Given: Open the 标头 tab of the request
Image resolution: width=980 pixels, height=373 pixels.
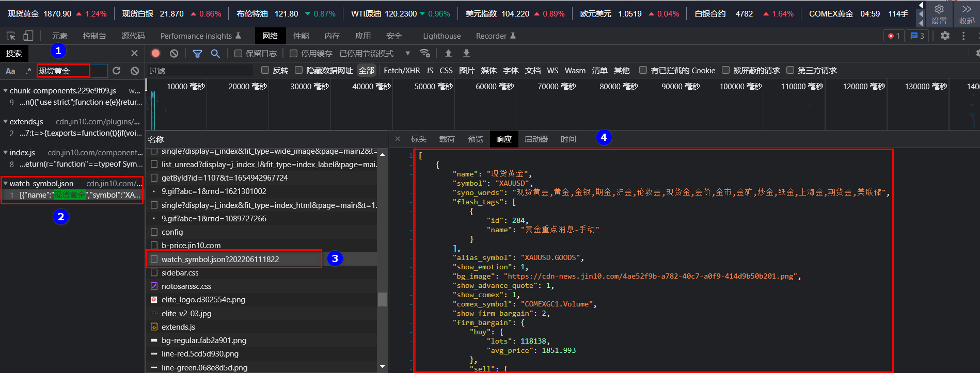Looking at the screenshot, I should click(418, 139).
